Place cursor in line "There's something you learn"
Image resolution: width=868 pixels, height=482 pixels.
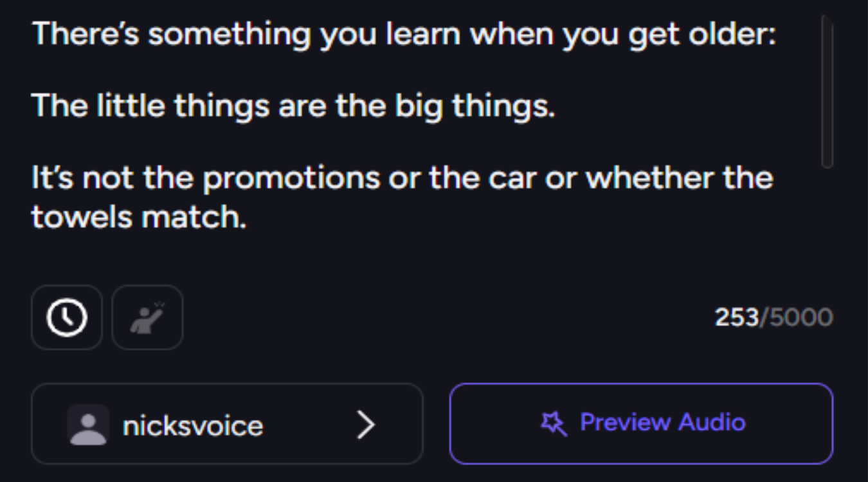point(257,33)
